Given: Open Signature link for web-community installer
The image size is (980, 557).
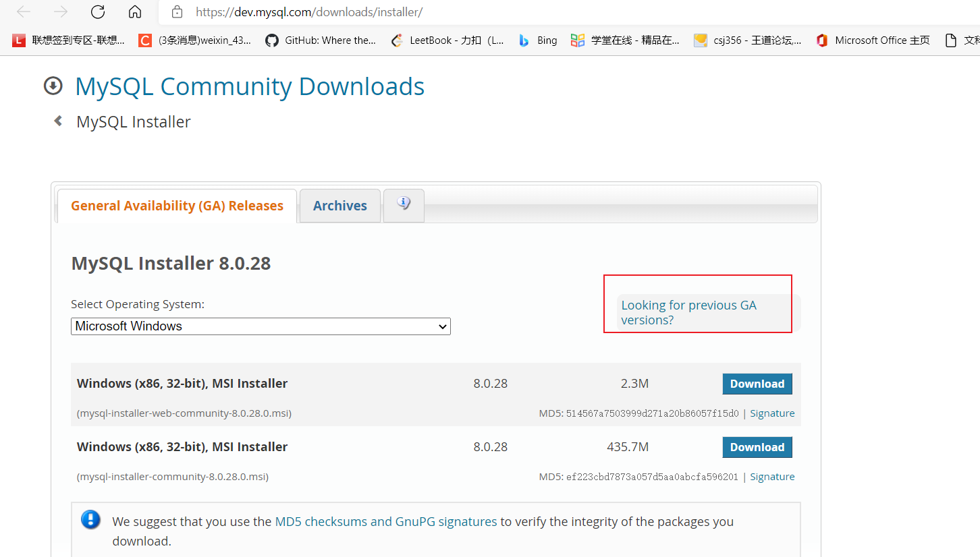Looking at the screenshot, I should tap(772, 413).
